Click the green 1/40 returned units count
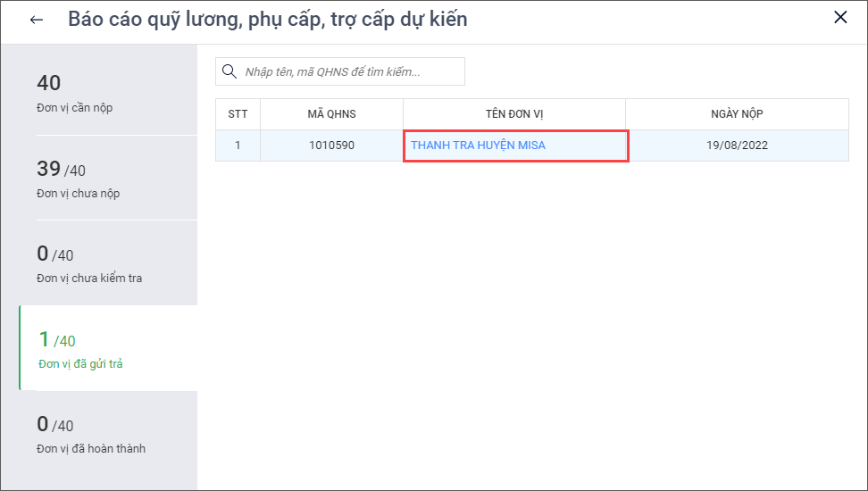The width and height of the screenshot is (868, 491). [x=57, y=339]
